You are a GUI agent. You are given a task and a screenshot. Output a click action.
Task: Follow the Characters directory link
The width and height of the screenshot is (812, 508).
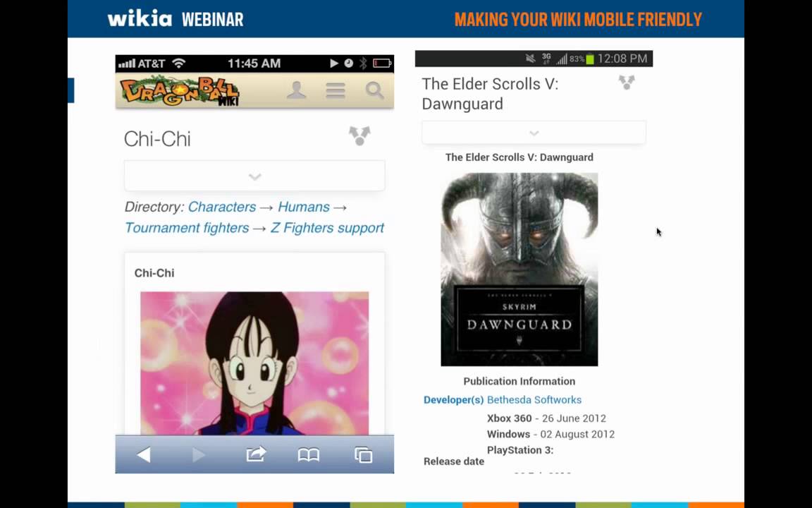[x=221, y=207]
